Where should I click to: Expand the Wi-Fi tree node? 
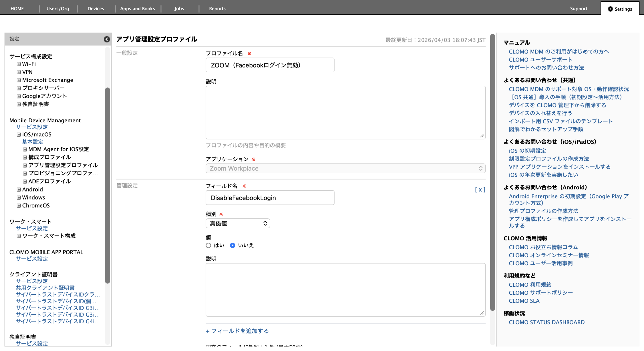[x=19, y=64]
